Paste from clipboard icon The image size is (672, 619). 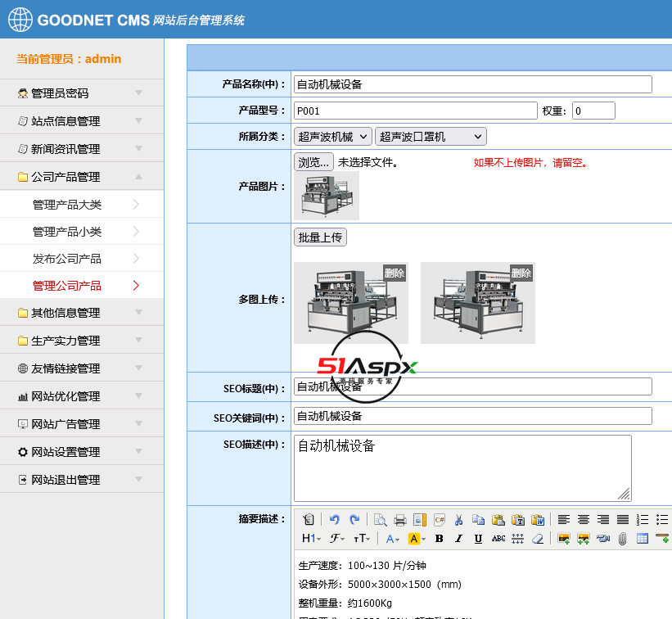tap(498, 520)
